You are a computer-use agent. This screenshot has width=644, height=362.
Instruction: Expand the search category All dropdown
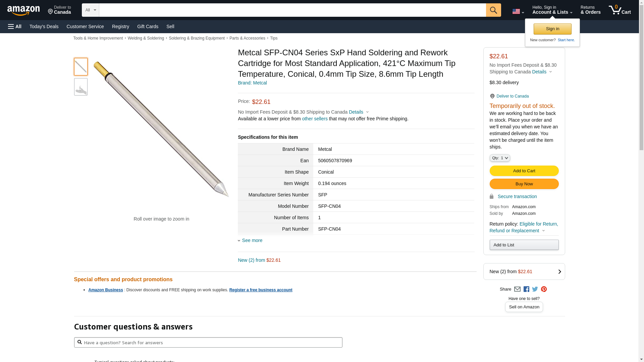[x=90, y=10]
